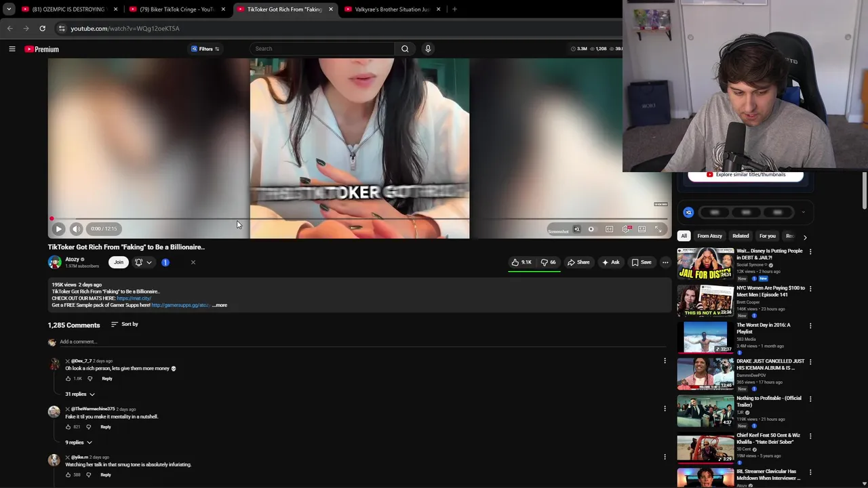Dismiss with the X beside the channel badge
The image size is (868, 488).
[193, 262]
